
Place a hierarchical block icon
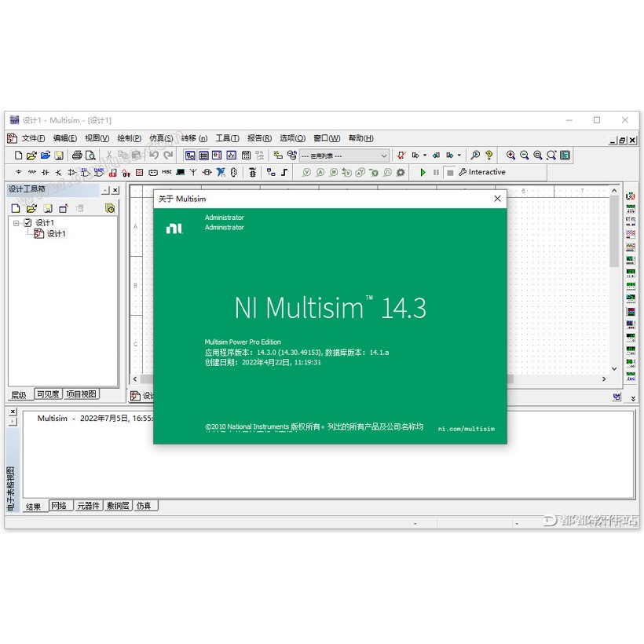point(271,173)
